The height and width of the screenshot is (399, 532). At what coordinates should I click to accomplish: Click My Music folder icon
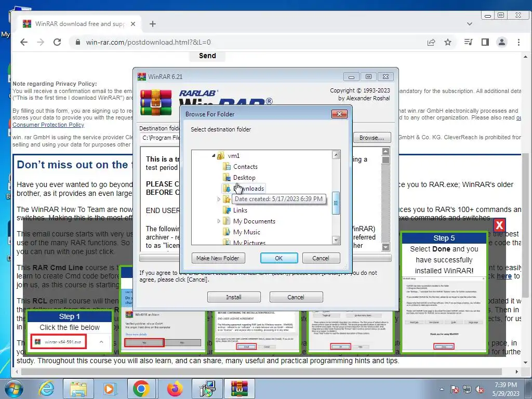pos(227,232)
